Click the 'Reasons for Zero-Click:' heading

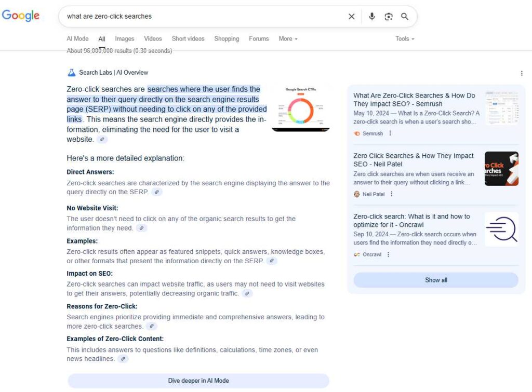(102, 306)
